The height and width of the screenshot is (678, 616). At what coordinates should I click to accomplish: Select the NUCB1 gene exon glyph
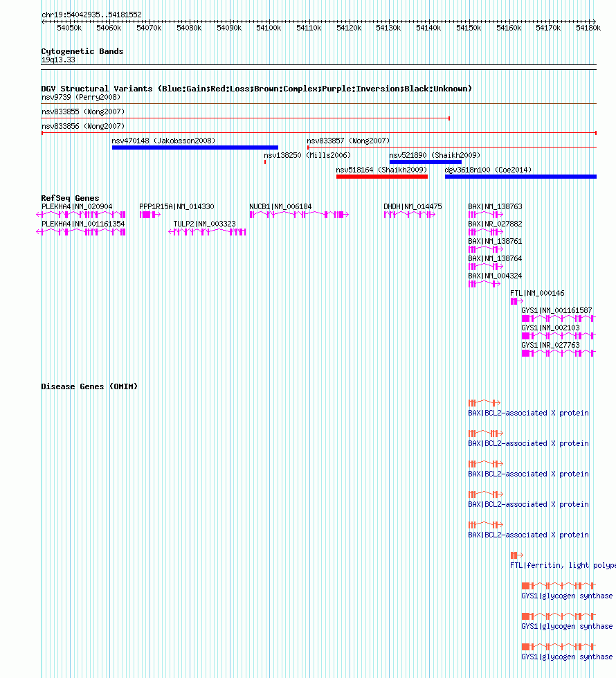pos(299,215)
